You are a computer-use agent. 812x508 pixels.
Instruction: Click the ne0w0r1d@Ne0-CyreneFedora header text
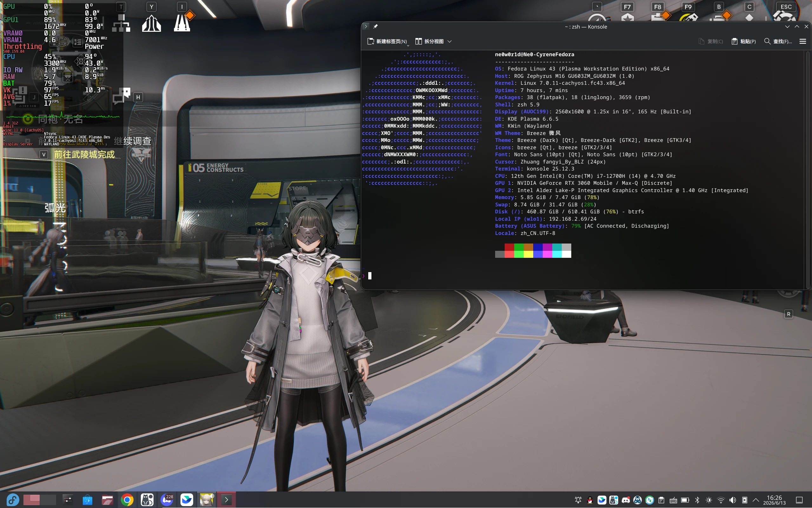pos(534,54)
